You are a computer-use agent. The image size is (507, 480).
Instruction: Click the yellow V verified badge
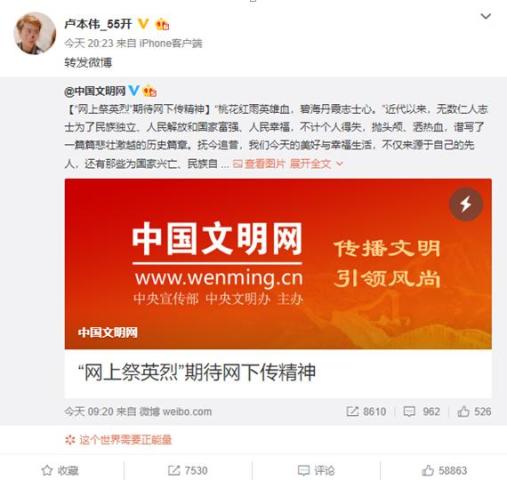pyautogui.click(x=144, y=24)
